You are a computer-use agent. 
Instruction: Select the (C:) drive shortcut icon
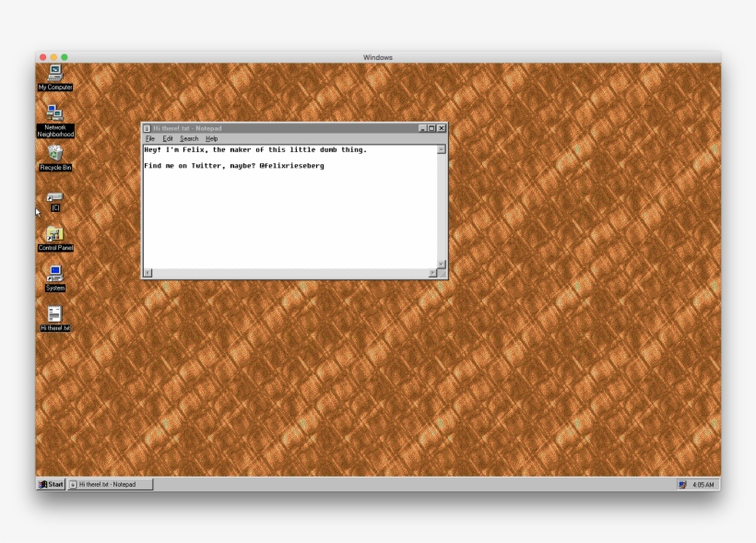pos(55,195)
